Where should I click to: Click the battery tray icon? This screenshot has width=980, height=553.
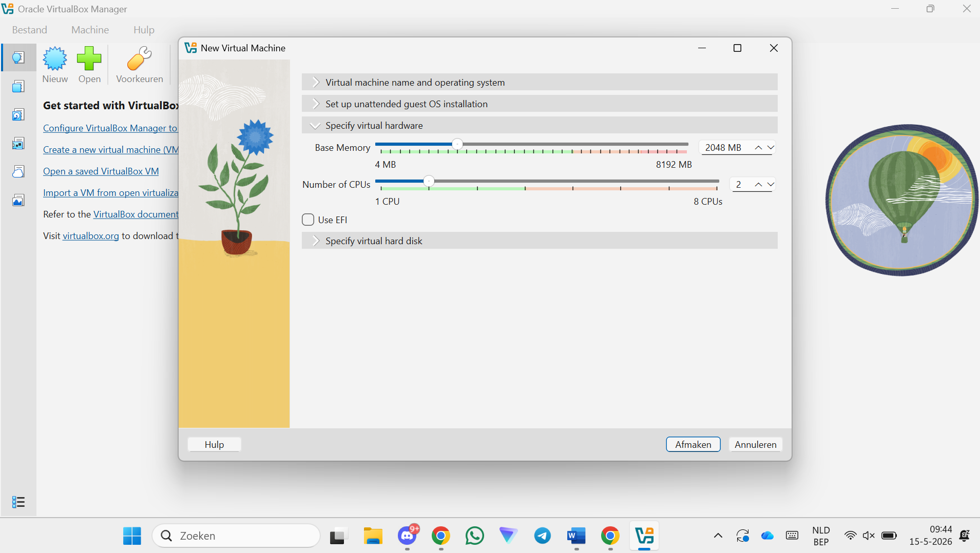[889, 536]
